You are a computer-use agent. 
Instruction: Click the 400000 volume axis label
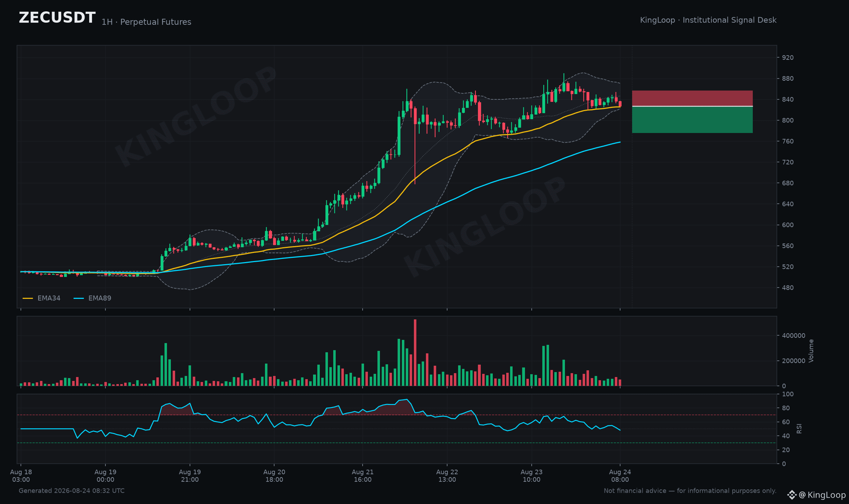(793, 335)
